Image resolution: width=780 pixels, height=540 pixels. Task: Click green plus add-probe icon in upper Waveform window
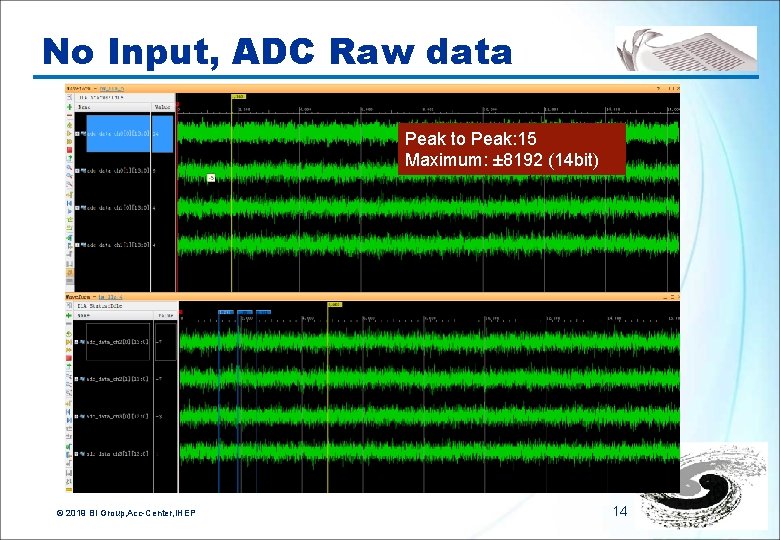coord(70,107)
